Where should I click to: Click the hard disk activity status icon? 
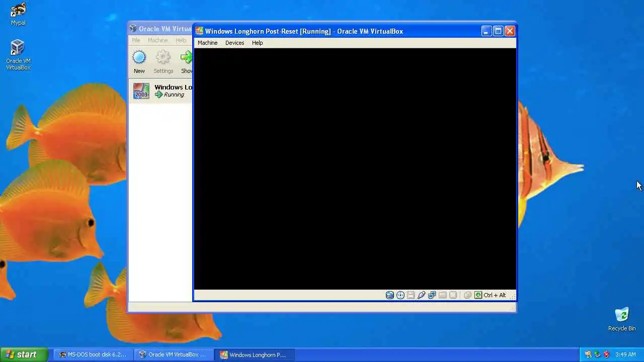(x=390, y=295)
